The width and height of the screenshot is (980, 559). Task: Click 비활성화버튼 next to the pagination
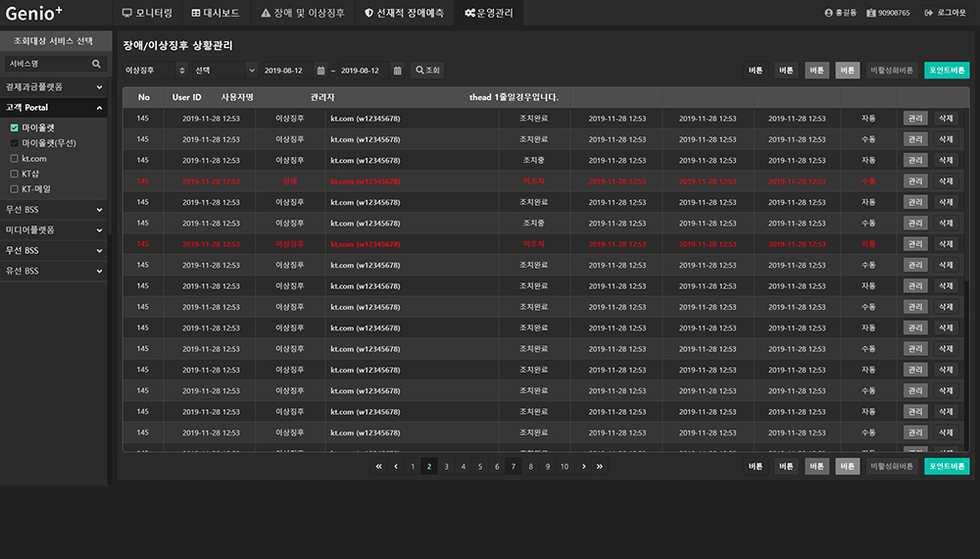pyautogui.click(x=892, y=467)
